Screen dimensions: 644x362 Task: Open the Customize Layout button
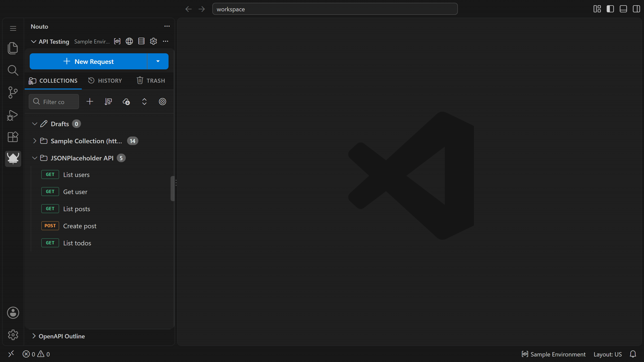tap(597, 9)
